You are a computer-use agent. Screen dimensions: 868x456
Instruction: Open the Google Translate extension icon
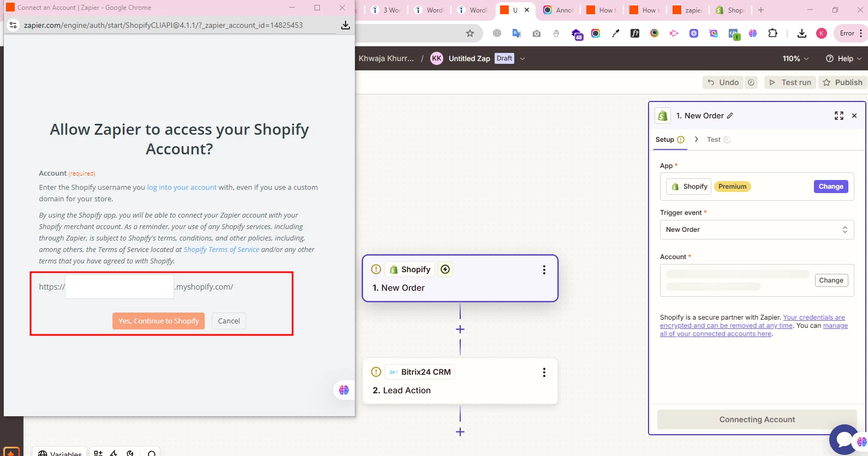[516, 33]
